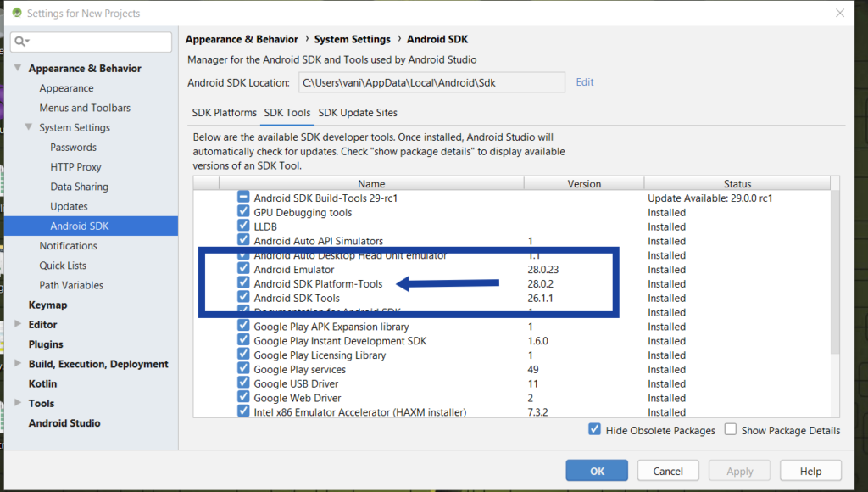The width and height of the screenshot is (868, 492).
Task: Expand the Build, Execution, Deployment section
Action: (x=19, y=364)
